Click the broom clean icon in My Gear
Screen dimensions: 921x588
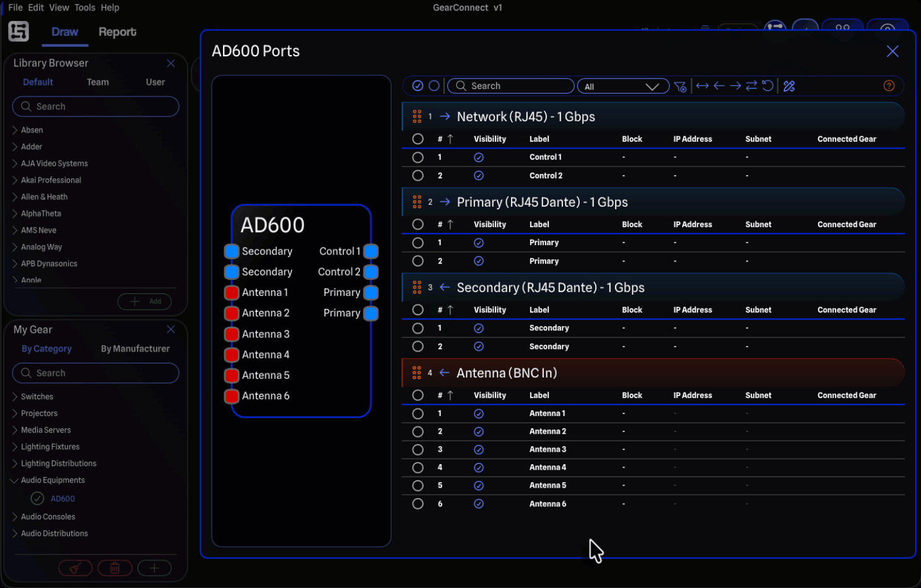coord(76,568)
